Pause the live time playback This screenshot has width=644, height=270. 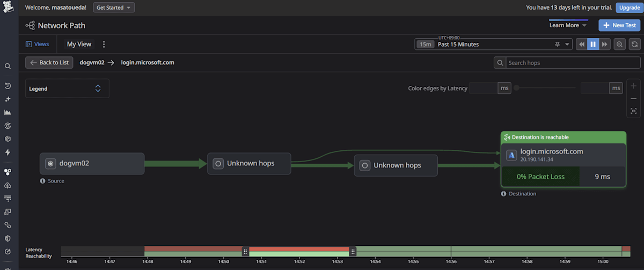click(593, 44)
